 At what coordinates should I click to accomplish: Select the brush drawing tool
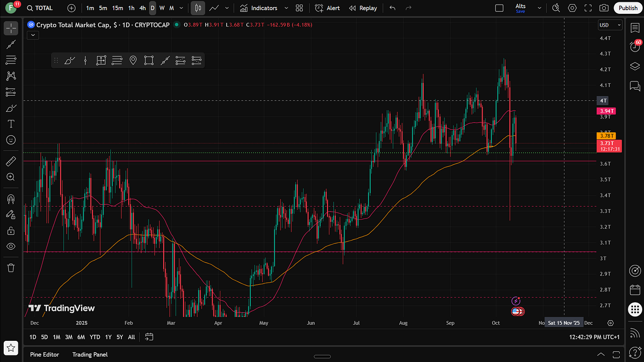pyautogui.click(x=11, y=108)
